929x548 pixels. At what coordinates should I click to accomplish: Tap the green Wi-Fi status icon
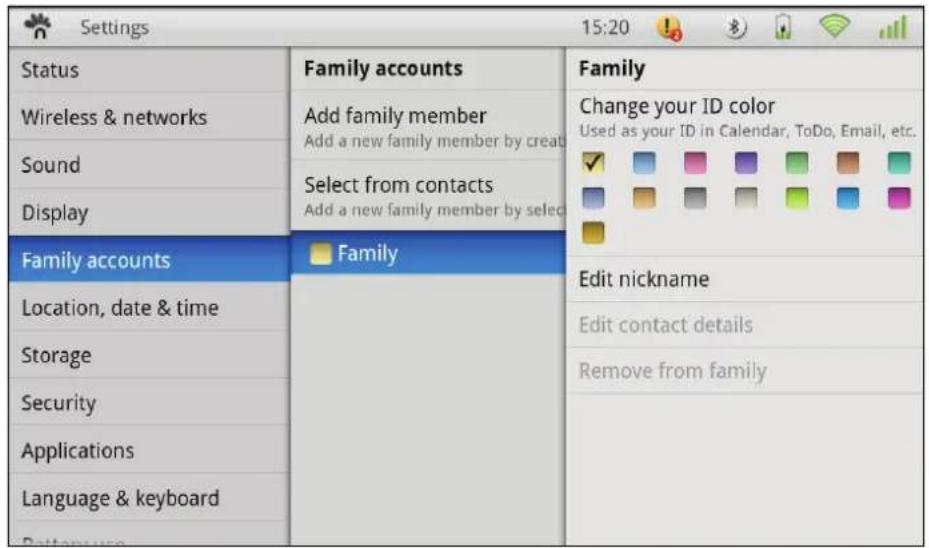pos(834,26)
